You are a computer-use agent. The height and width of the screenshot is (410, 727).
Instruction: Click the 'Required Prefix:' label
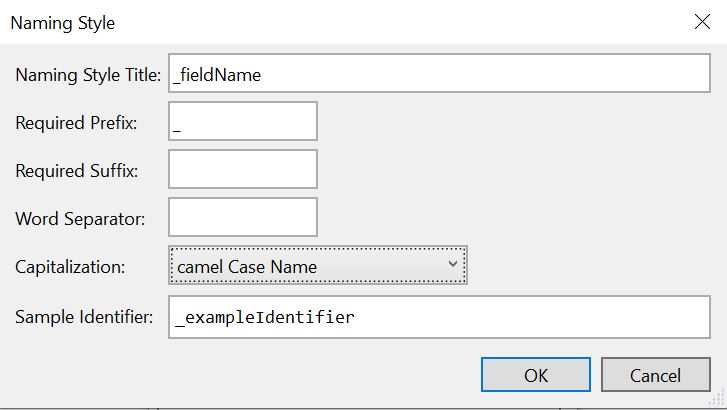point(77,122)
